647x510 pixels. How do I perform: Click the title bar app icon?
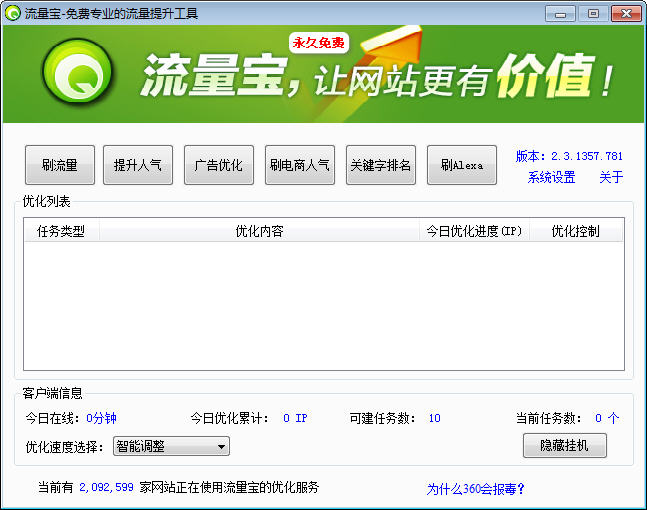12,13
